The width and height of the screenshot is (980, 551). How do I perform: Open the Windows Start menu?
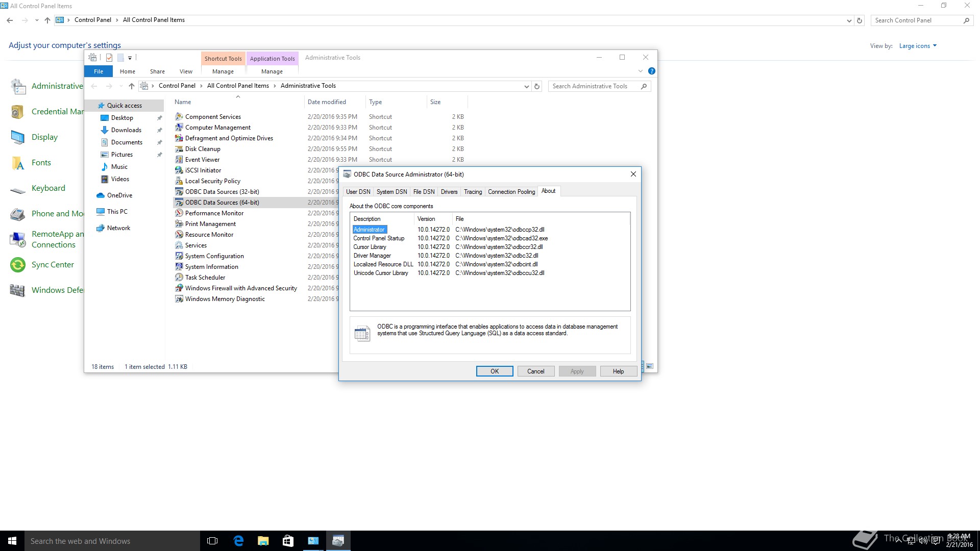point(12,541)
